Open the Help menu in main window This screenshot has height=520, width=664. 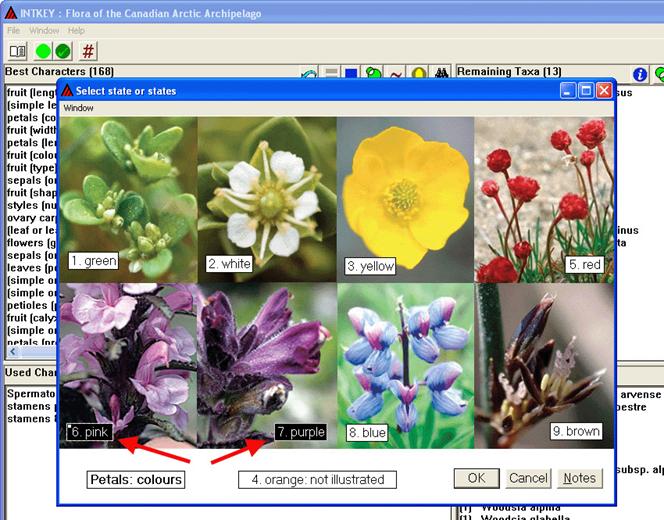76,31
